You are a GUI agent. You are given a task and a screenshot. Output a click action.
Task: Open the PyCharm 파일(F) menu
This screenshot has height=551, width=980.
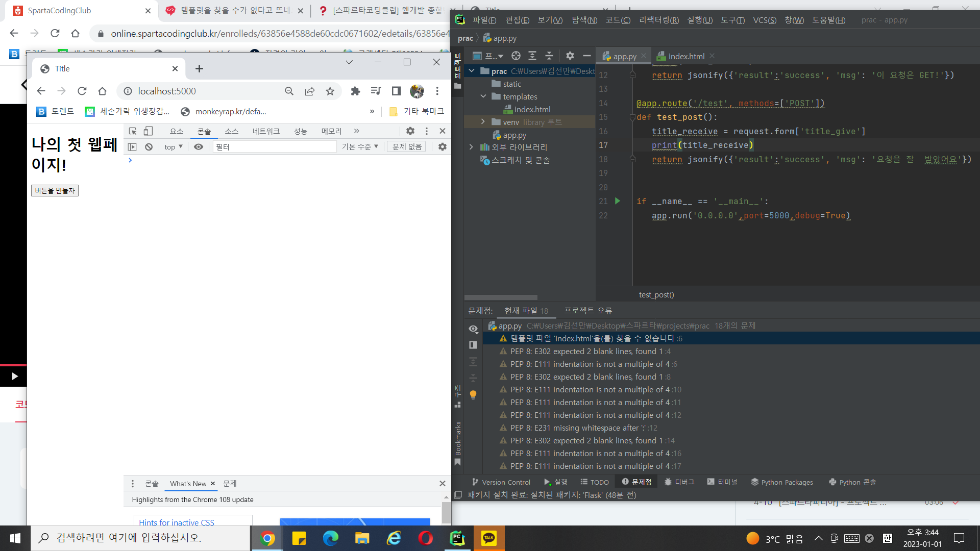tap(484, 20)
